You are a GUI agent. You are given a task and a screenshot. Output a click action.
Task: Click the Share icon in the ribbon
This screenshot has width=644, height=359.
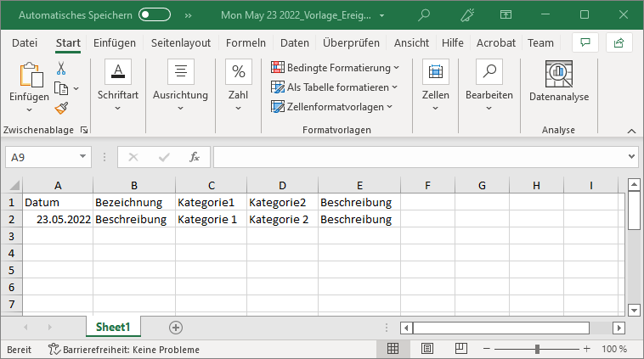click(x=619, y=42)
